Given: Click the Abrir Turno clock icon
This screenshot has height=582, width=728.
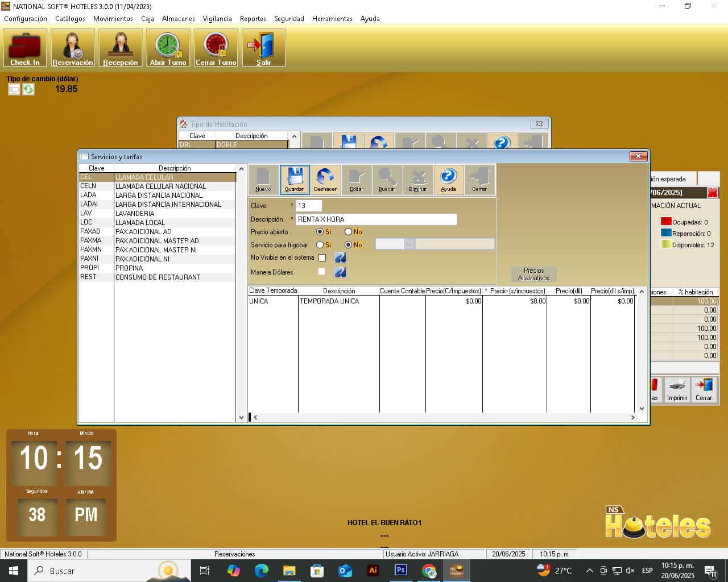Looking at the screenshot, I should click(168, 48).
